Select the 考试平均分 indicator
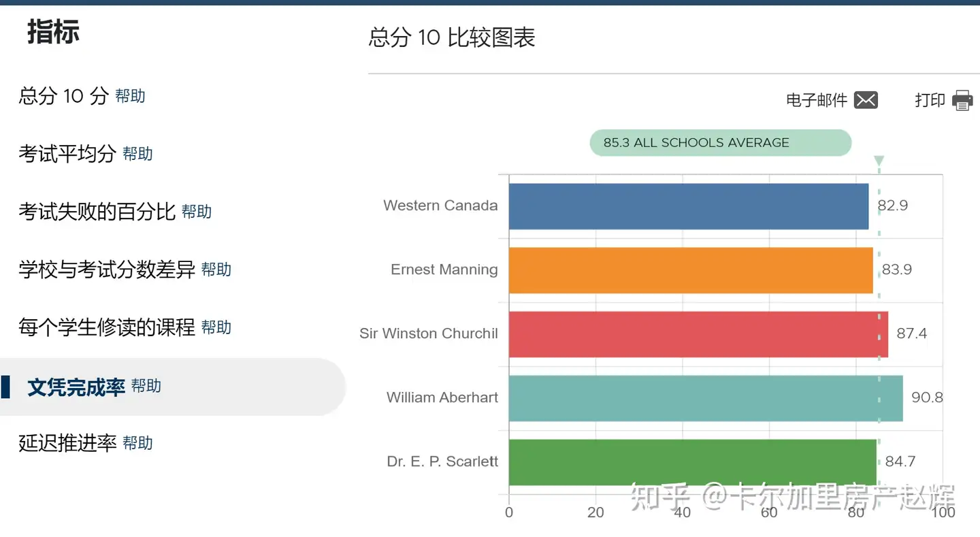Image resolution: width=980 pixels, height=537 pixels. 67,154
